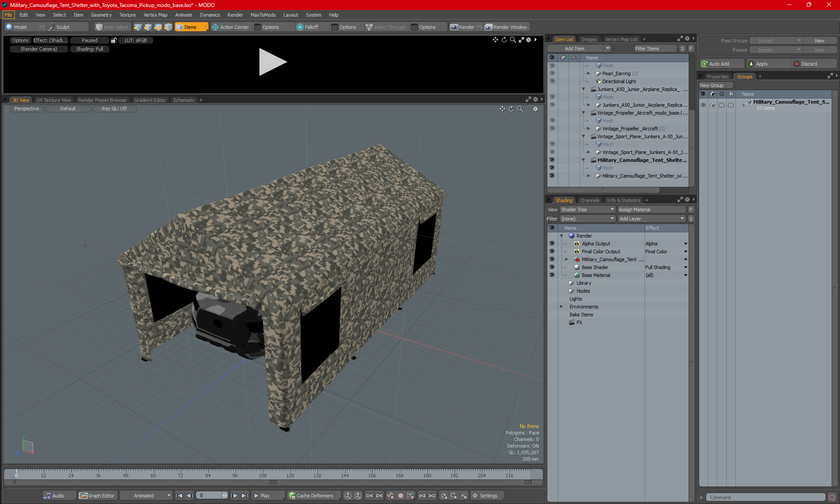Switch to the Channels tab

click(589, 200)
